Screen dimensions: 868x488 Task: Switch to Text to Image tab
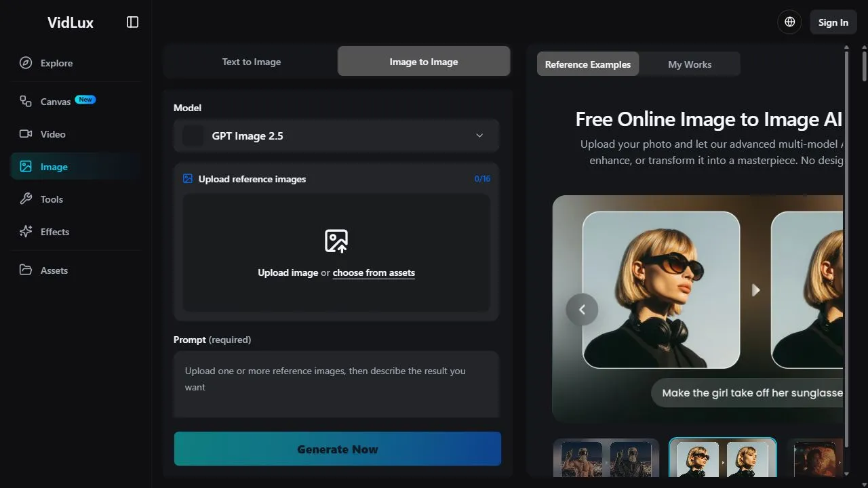(252, 62)
